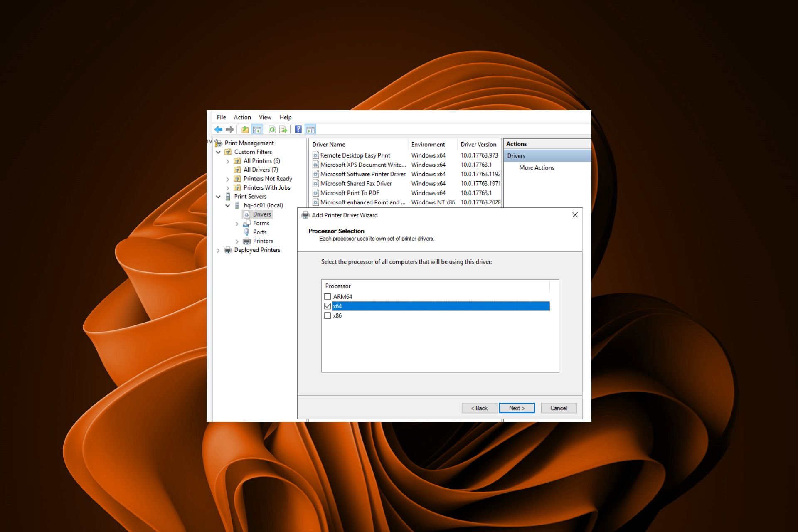Click the Print Servers server icon
798x532 pixels.
tap(228, 197)
